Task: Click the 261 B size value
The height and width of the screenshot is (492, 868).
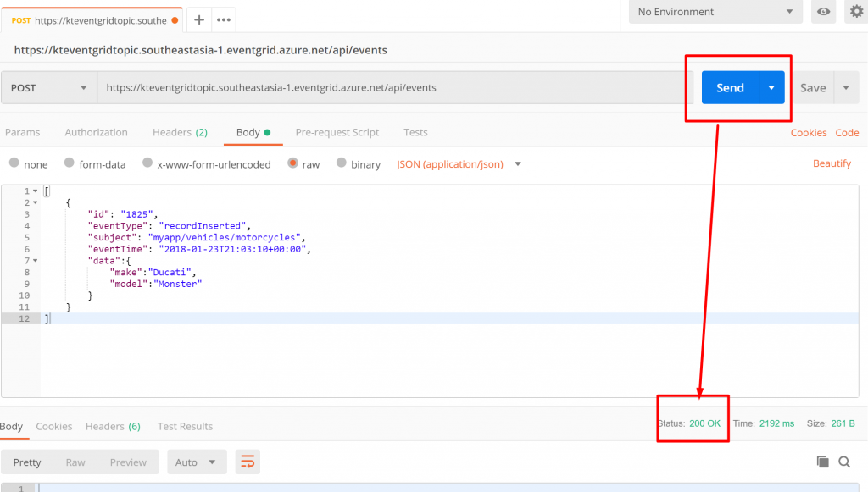Action: tap(843, 423)
